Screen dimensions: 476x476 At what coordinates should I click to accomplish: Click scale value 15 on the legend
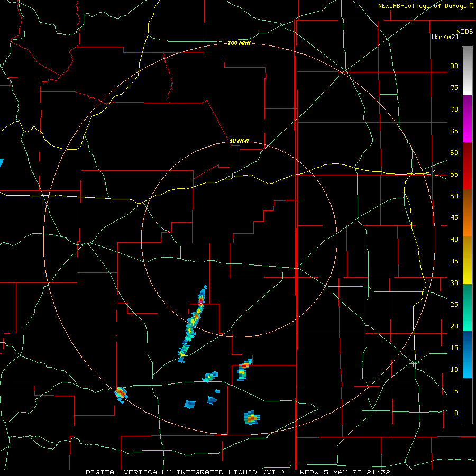tap(454, 348)
